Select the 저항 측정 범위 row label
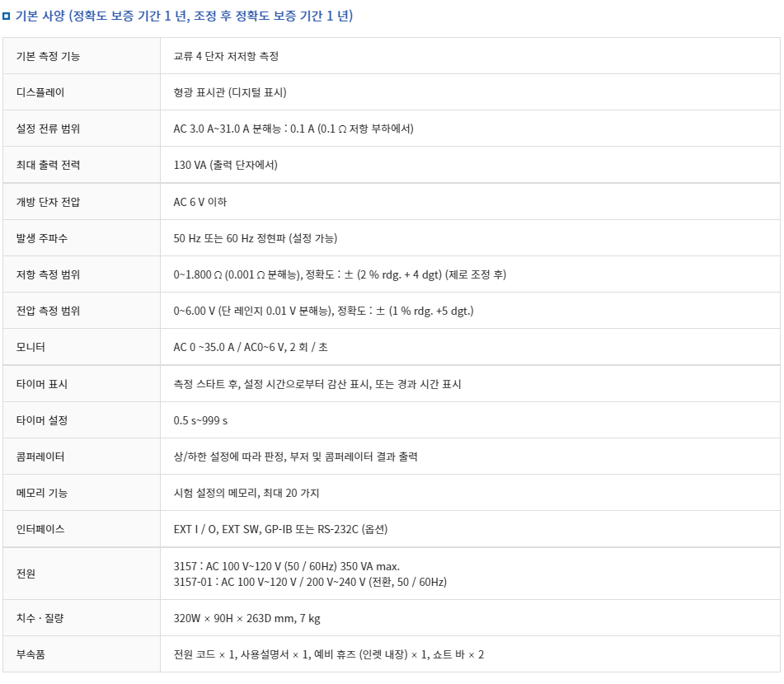Screen dimensions: 784x684 coord(48,274)
